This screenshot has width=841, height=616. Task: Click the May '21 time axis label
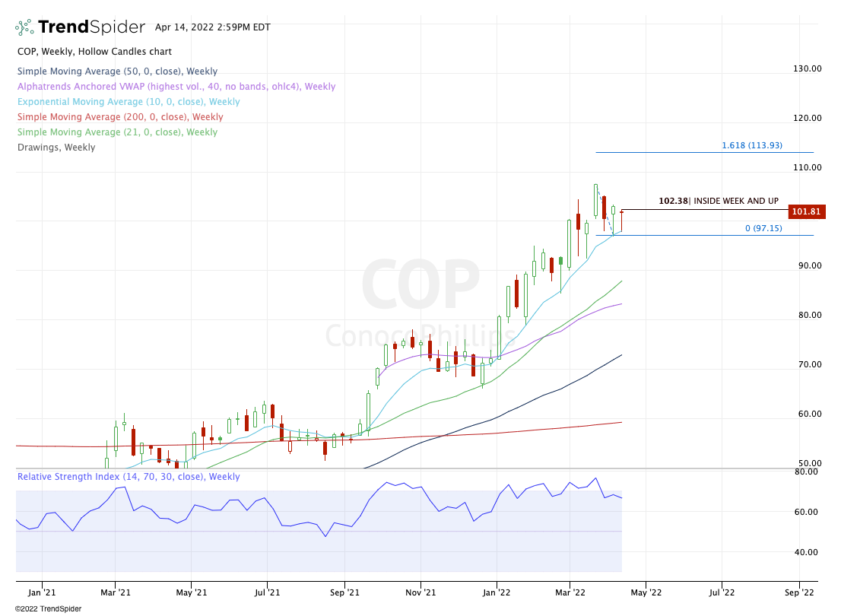click(192, 593)
